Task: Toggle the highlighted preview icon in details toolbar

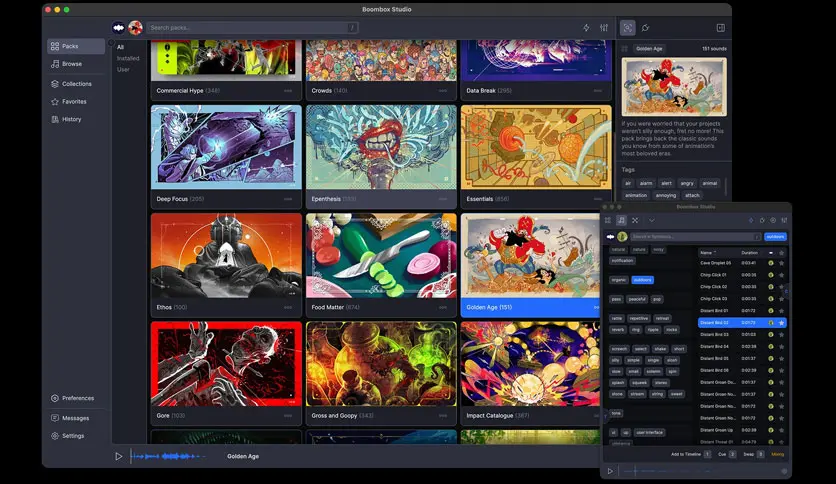Action: tap(628, 28)
